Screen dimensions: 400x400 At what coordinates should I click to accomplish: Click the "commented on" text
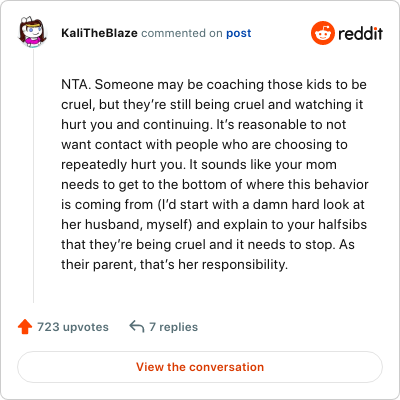[182, 33]
